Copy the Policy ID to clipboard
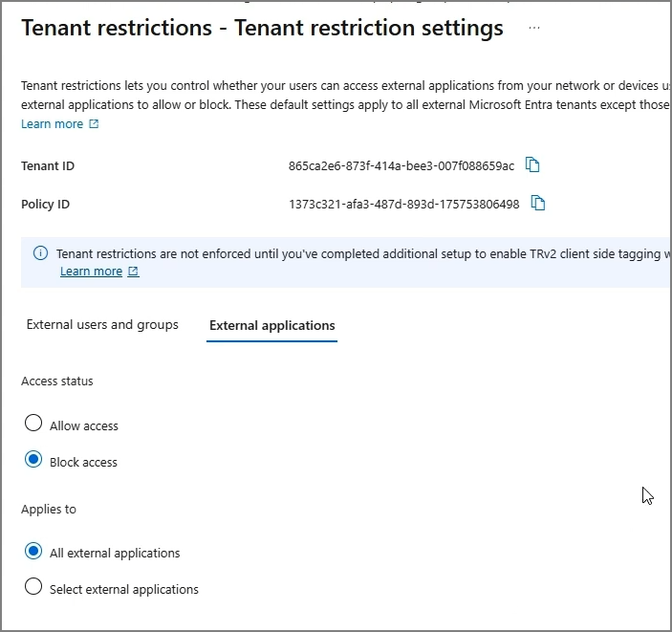The image size is (672, 632). (538, 203)
